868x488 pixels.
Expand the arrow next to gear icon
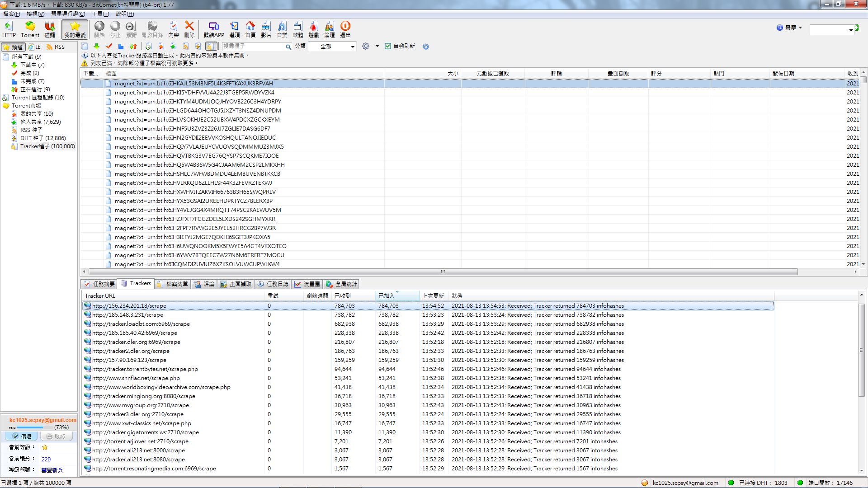pyautogui.click(x=377, y=46)
